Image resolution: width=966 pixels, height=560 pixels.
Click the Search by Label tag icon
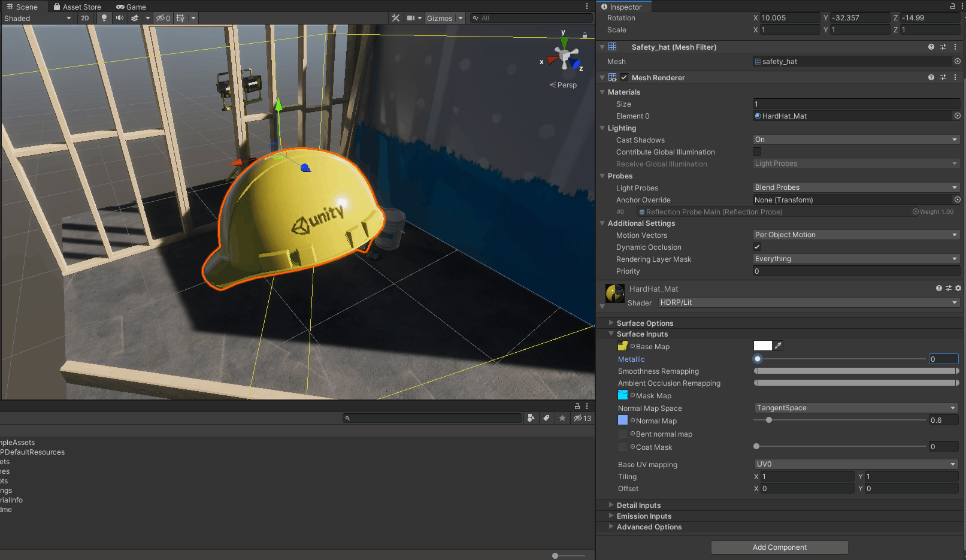coord(546,418)
